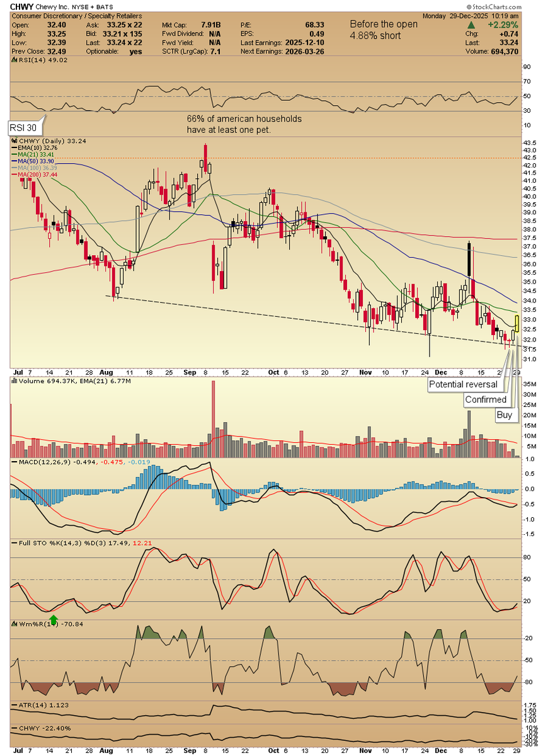Click the Volume value 694,370
The width and height of the screenshot is (548, 756).
point(503,51)
